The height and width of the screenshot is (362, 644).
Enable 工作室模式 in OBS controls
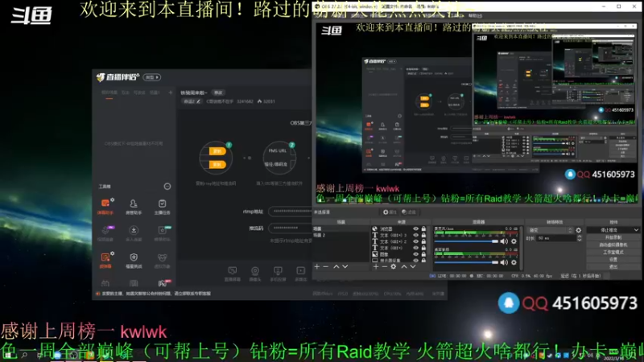613,253
